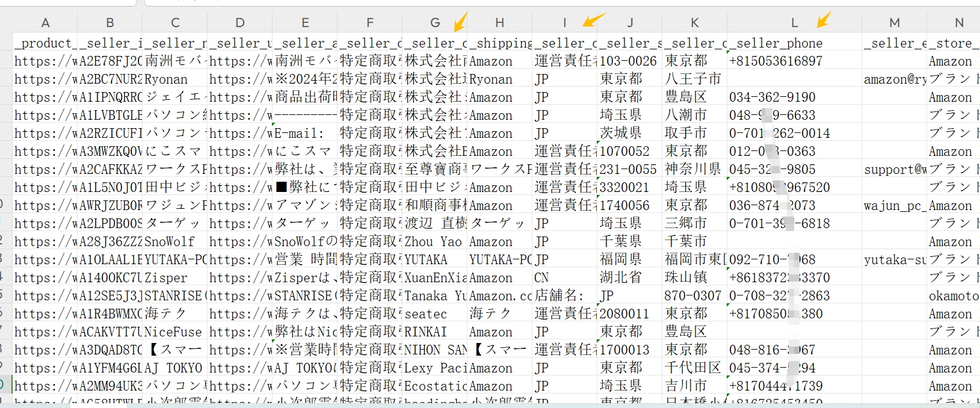Select postal code cell "3320021"
Image resolution: width=980 pixels, height=408 pixels.
630,187
